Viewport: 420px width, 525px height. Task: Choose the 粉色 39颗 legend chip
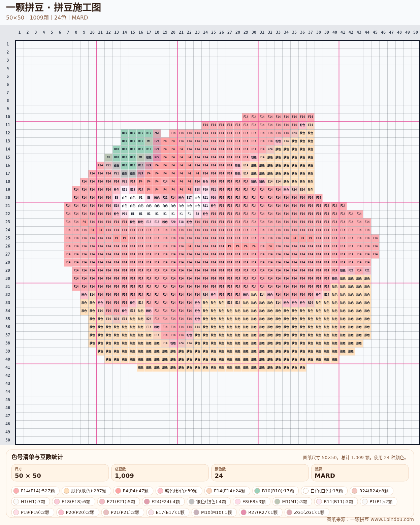pos(179,491)
